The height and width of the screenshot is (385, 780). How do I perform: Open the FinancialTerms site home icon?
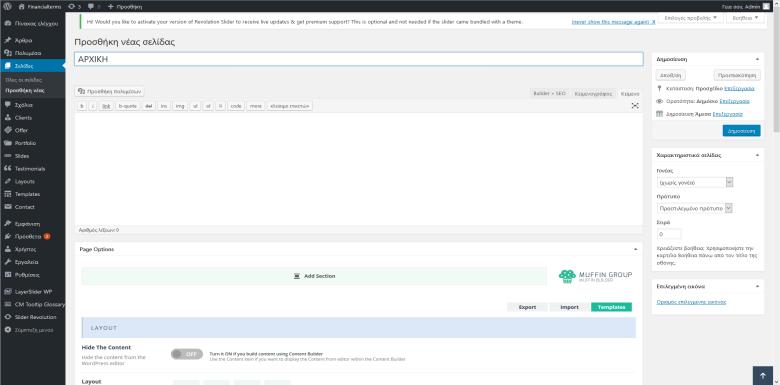click(21, 6)
